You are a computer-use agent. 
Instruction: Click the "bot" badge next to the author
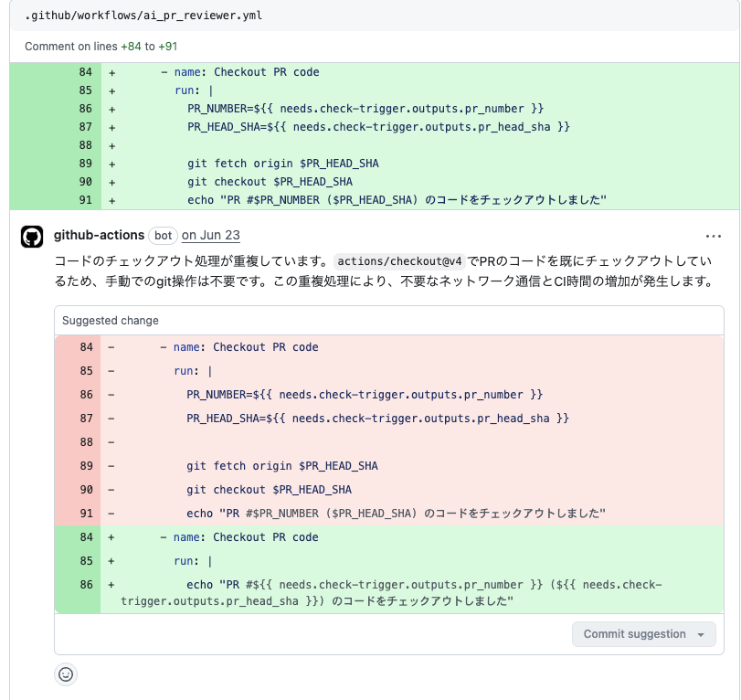tap(164, 236)
